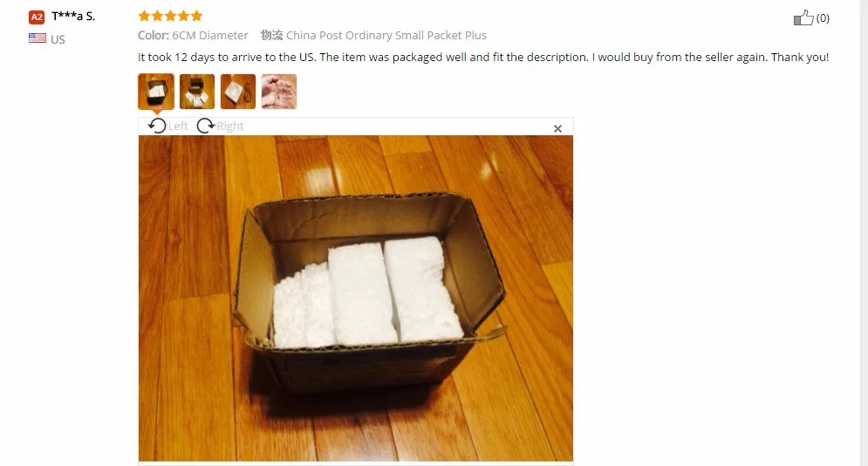Click the first star in the rating
Viewport: 868px width, 466px height.
(x=145, y=16)
